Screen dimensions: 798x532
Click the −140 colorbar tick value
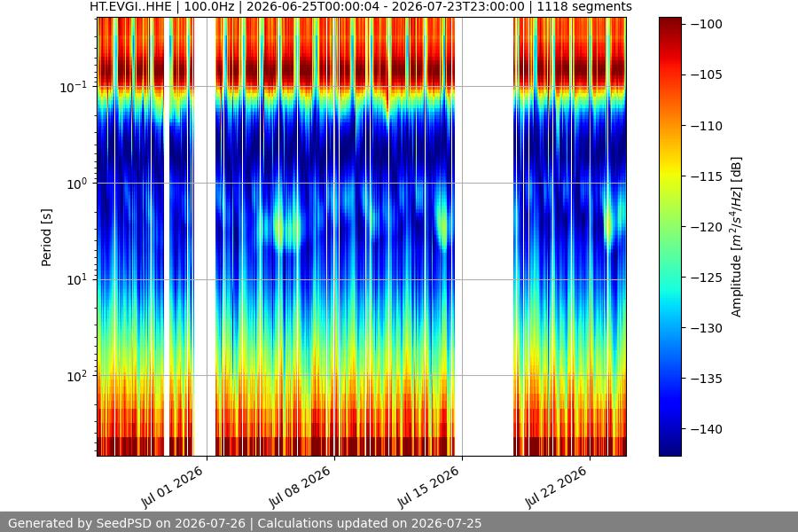tap(707, 429)
